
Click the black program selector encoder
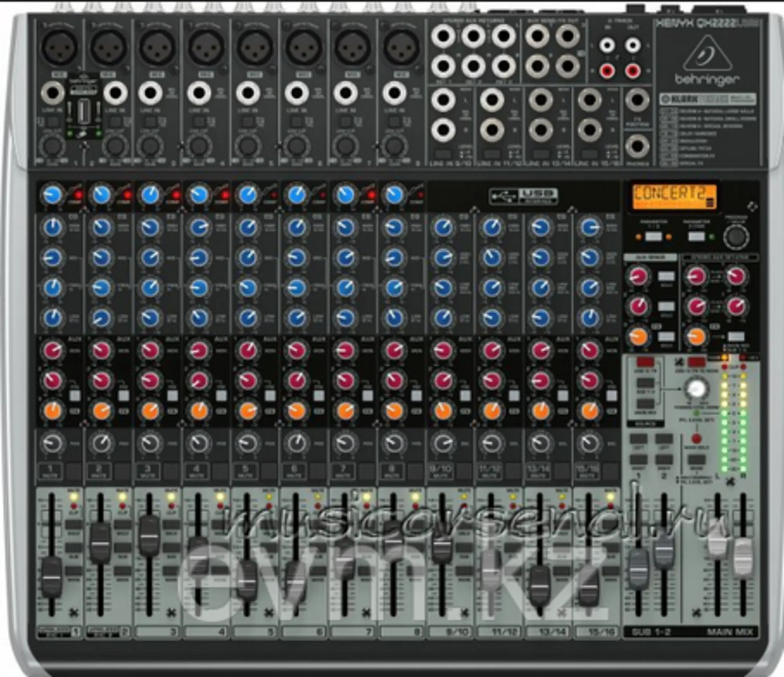[x=736, y=237]
